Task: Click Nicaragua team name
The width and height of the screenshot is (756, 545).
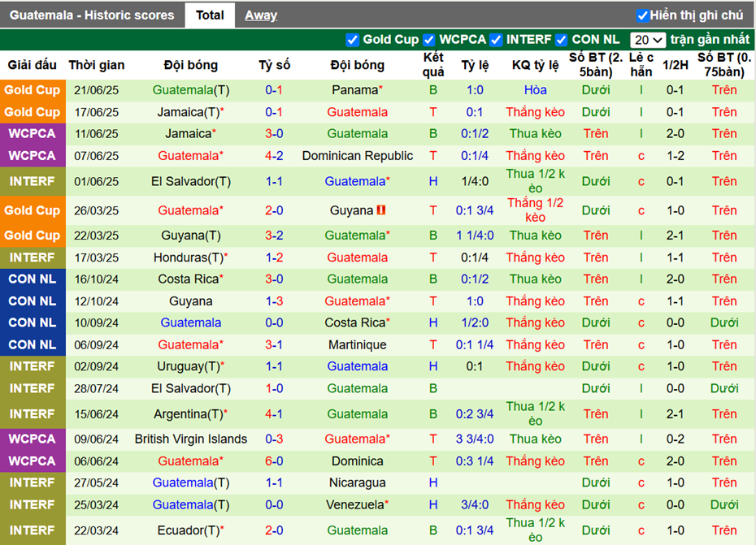Action: pyautogui.click(x=357, y=482)
